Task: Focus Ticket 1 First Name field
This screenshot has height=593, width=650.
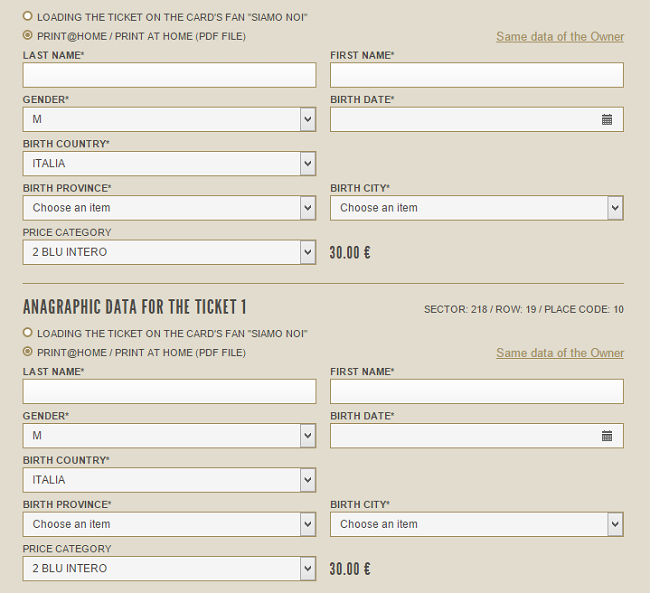Action: pyautogui.click(x=477, y=391)
